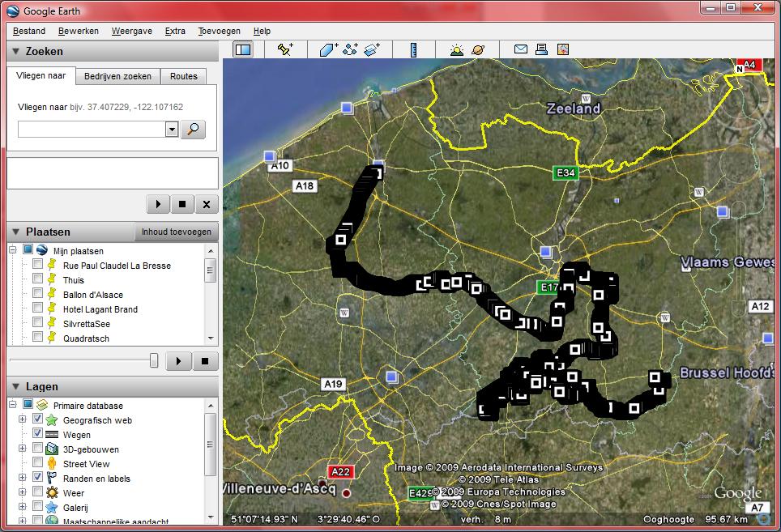Stop the Plaatsen tour button
The width and height of the screenshot is (781, 532).
(x=205, y=361)
